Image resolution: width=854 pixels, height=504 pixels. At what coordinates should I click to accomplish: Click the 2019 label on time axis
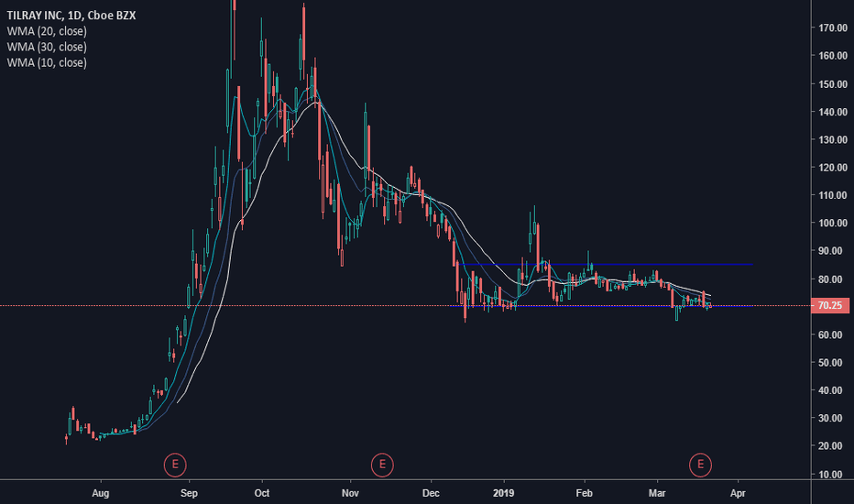[503, 493]
